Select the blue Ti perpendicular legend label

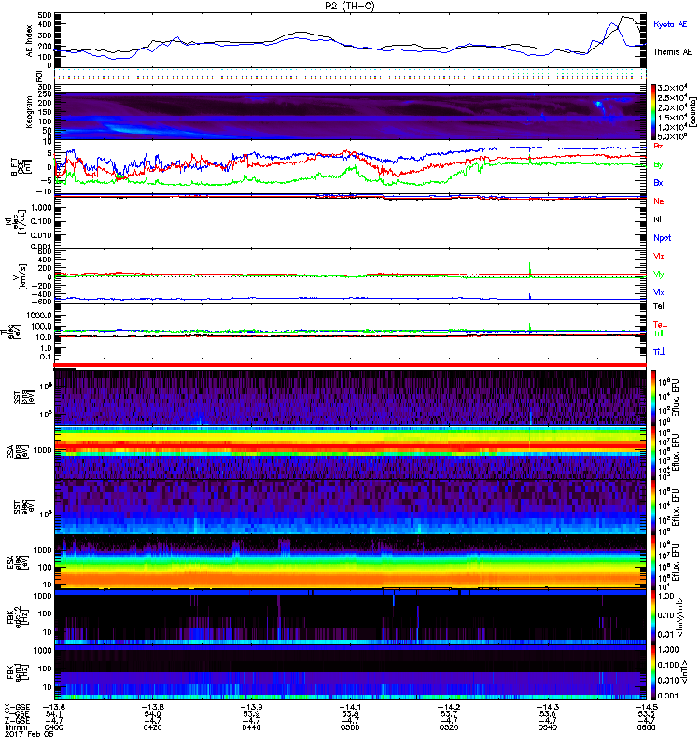pyautogui.click(x=659, y=352)
